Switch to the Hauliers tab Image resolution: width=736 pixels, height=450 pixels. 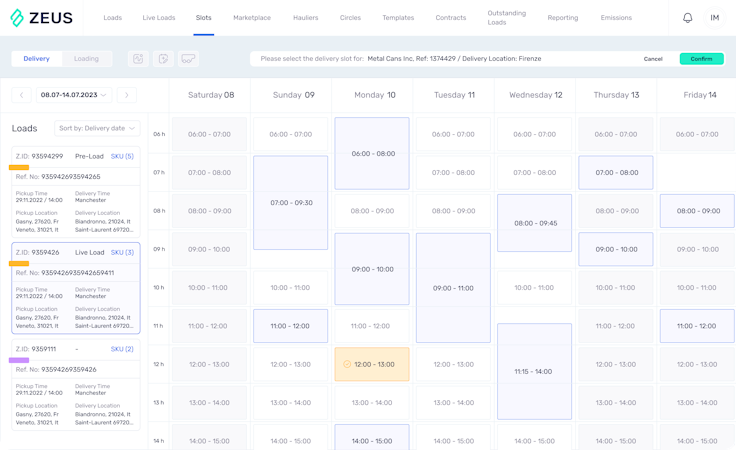point(306,18)
